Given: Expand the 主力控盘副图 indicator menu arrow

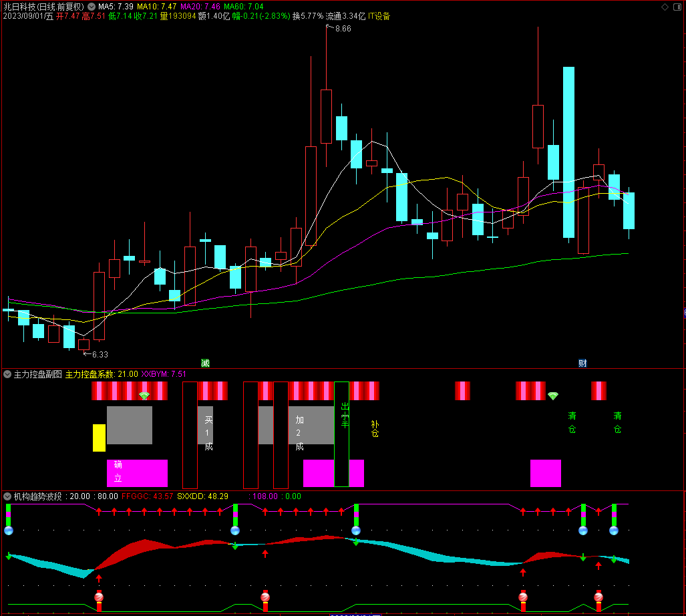Looking at the screenshot, I should tap(7, 374).
